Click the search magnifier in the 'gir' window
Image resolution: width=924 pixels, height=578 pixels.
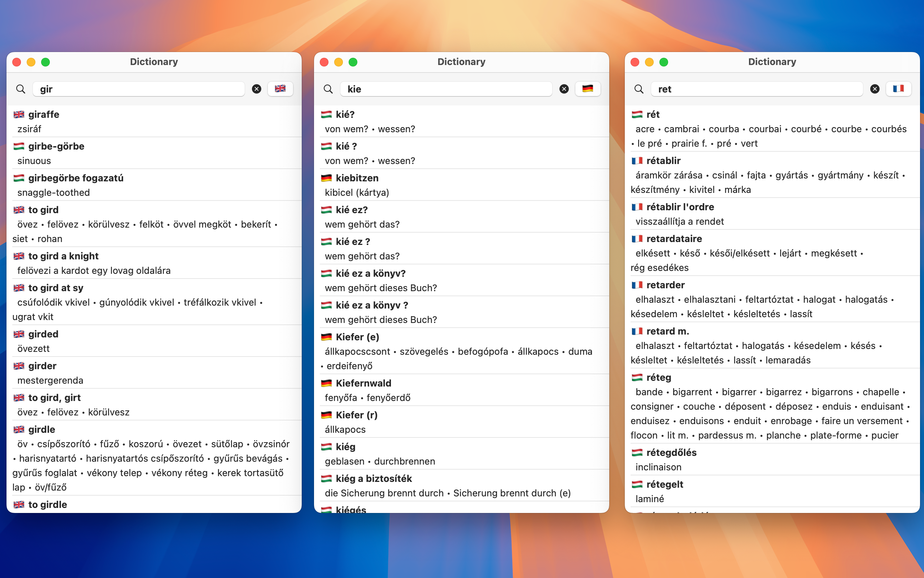pos(21,89)
